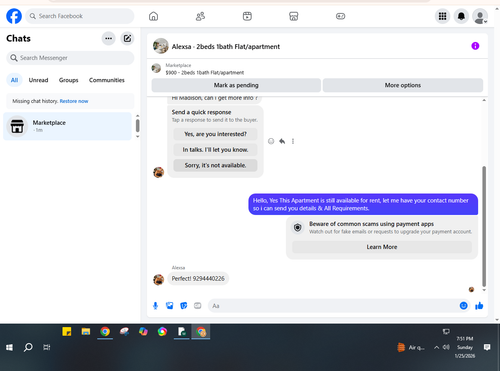Screen dimensions: 500x371
Task: Open the $900 Marketplace listing thumbnail
Action: [x=156, y=68]
